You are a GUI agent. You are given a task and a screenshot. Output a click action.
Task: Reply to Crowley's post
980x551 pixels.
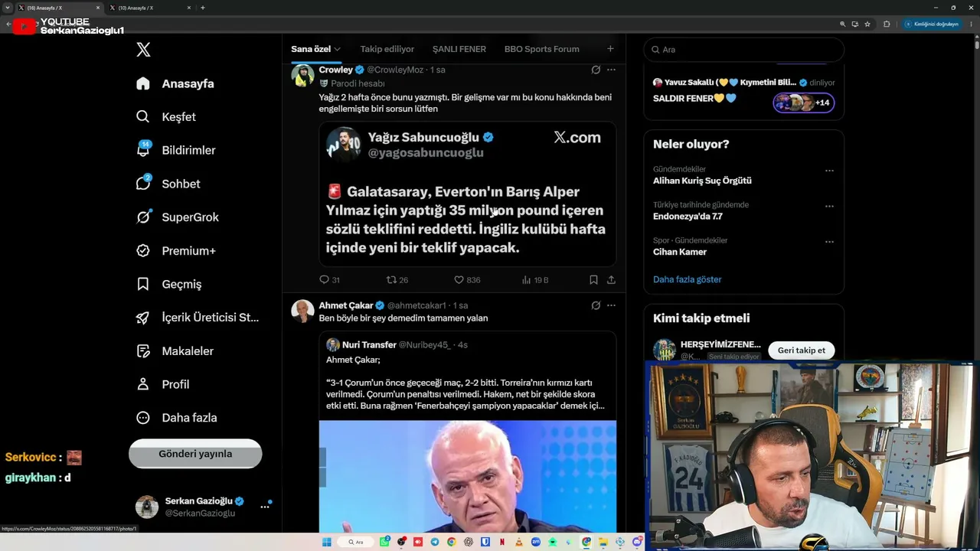pyautogui.click(x=329, y=280)
